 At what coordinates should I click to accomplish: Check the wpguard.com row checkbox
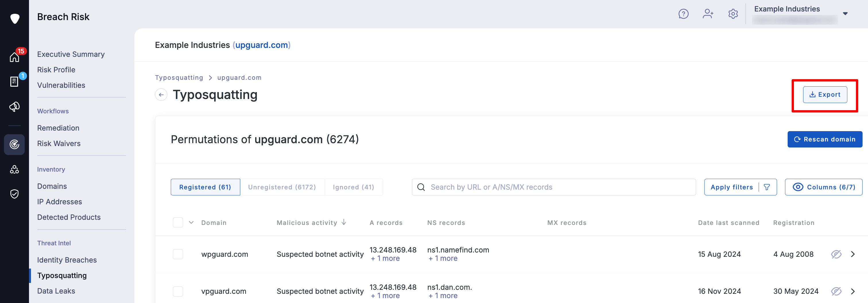[x=178, y=254]
